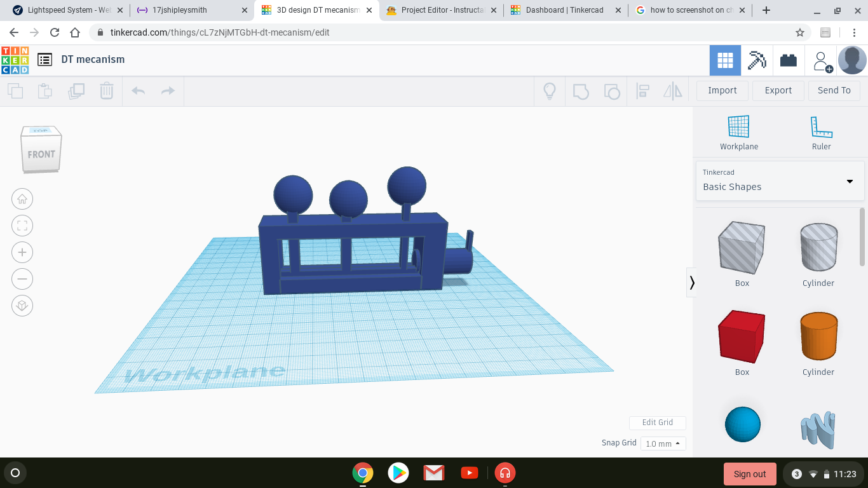Open the Bricks mode
Image resolution: width=868 pixels, height=488 pixels.
[x=789, y=60]
